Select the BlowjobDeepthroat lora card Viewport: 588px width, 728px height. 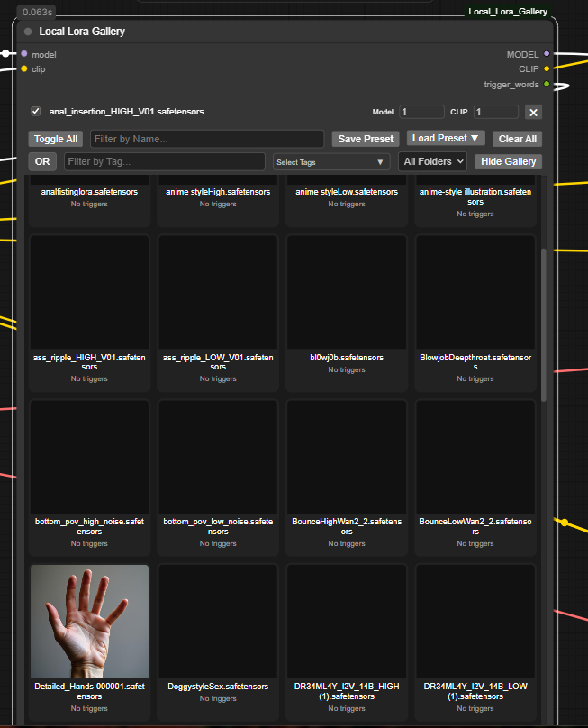click(475, 313)
